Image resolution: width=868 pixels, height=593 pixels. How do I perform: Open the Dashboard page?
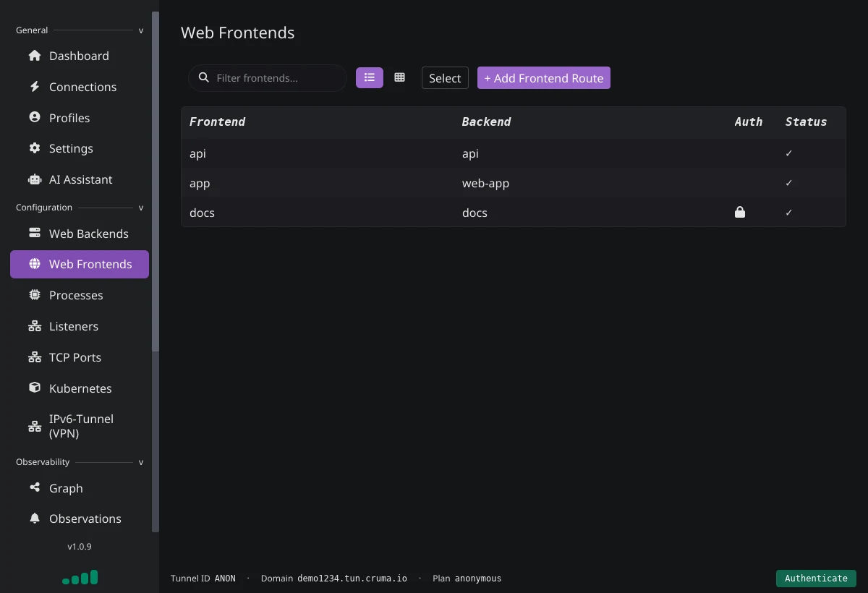click(80, 56)
